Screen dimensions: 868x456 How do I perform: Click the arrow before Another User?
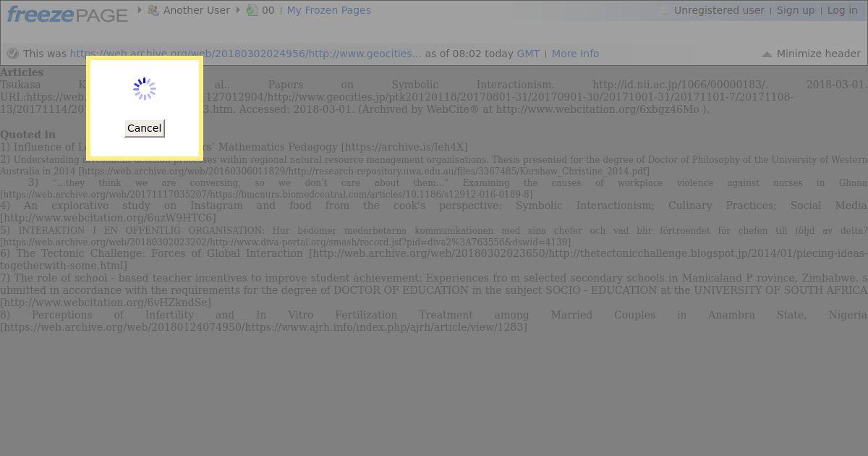140,10
